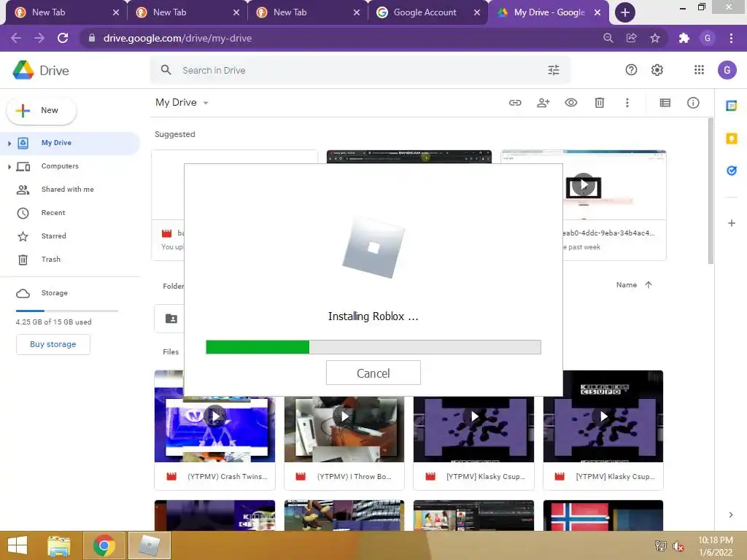
Task: Click Get add-ons plus icon
Action: point(731,223)
